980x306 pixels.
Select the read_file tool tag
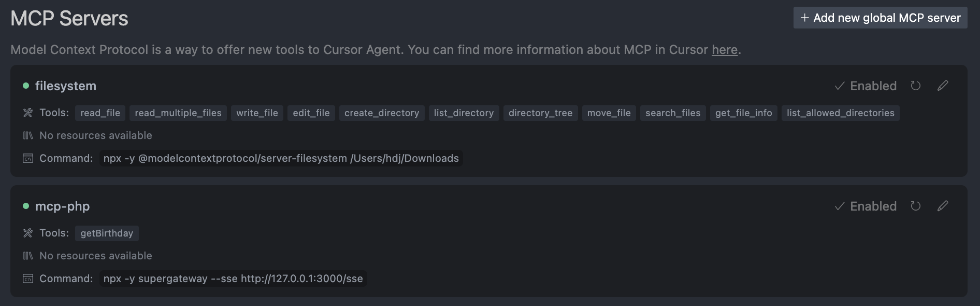tap(100, 113)
